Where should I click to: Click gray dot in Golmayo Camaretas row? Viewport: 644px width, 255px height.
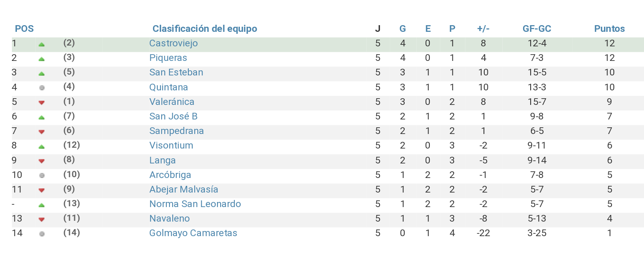42,234
